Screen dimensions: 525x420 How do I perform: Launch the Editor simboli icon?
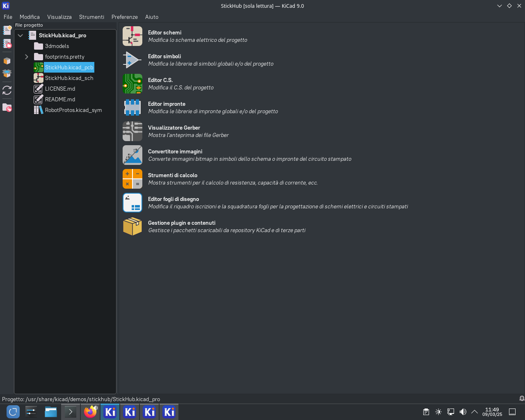click(x=132, y=60)
